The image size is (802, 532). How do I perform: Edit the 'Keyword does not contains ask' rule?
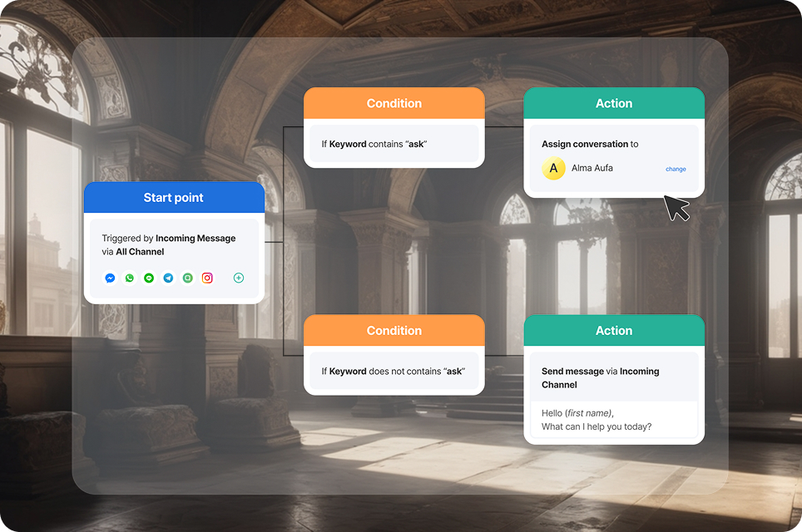pyautogui.click(x=394, y=372)
